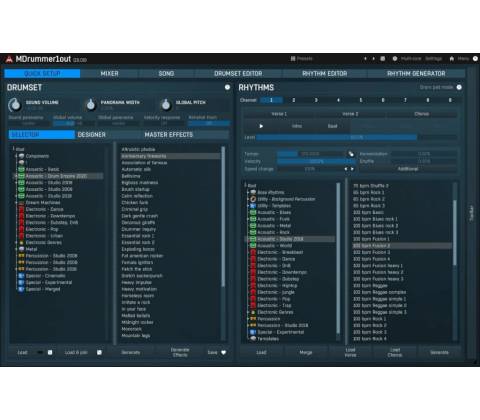Click the Generate Effects button
Image resolution: width=480 pixels, height=420 pixels.
pyautogui.click(x=180, y=352)
